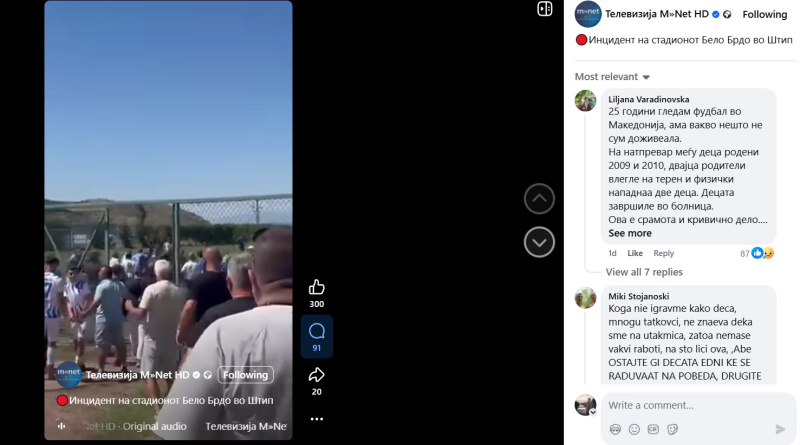The height and width of the screenshot is (445, 800).
Task: Comment with avatar sticker icon
Action: [615, 430]
